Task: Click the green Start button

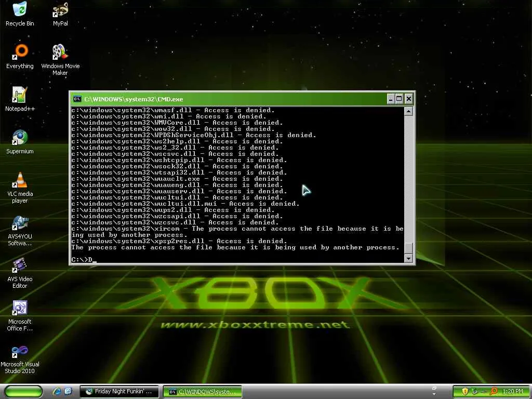Action: (24, 392)
